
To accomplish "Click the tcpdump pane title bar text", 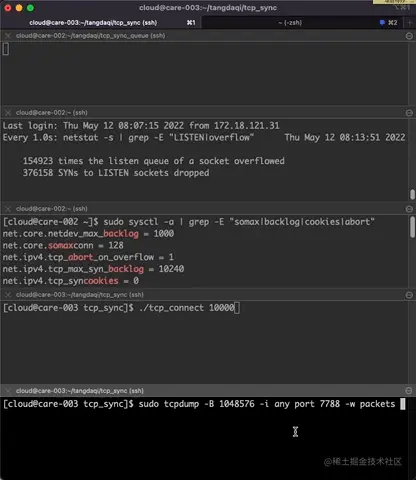I will pos(80,391).
